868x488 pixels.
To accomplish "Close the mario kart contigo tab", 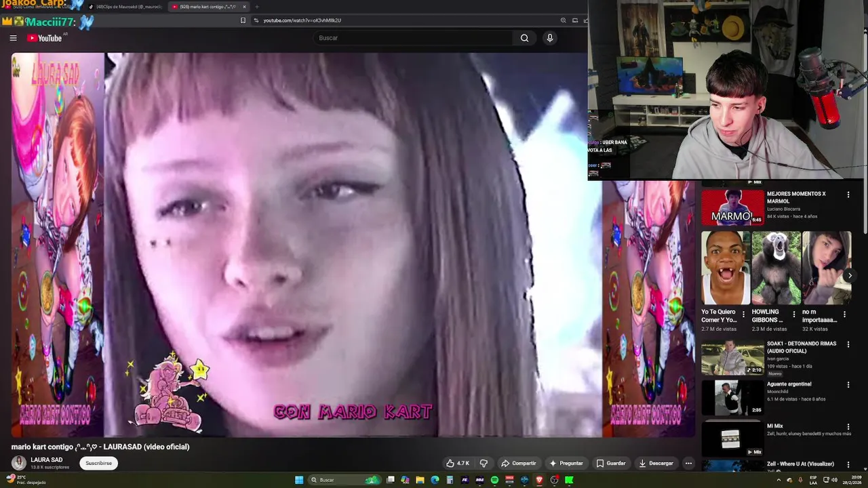I will coord(244,7).
